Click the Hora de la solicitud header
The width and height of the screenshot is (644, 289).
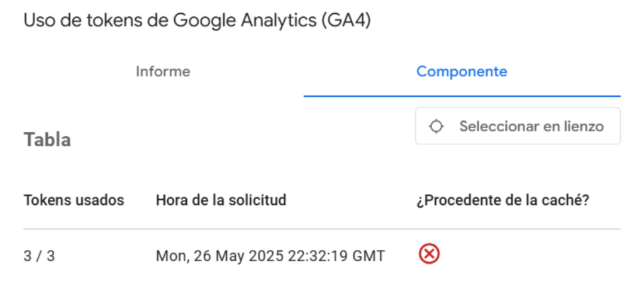point(221,200)
